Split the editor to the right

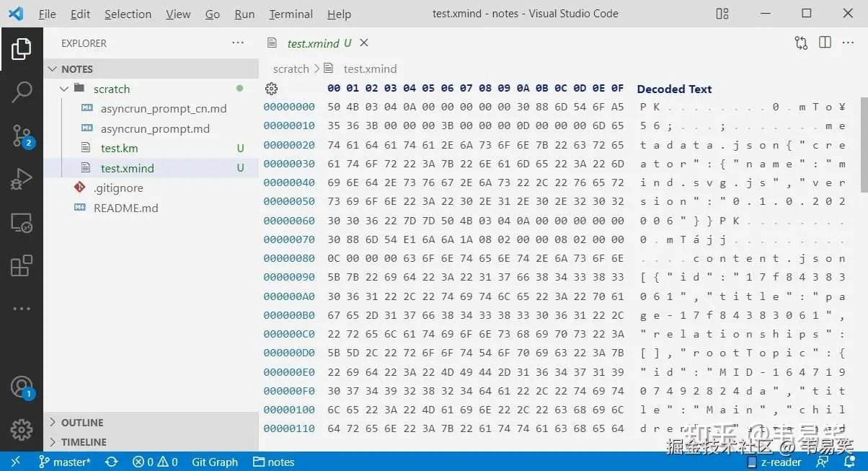(x=825, y=43)
